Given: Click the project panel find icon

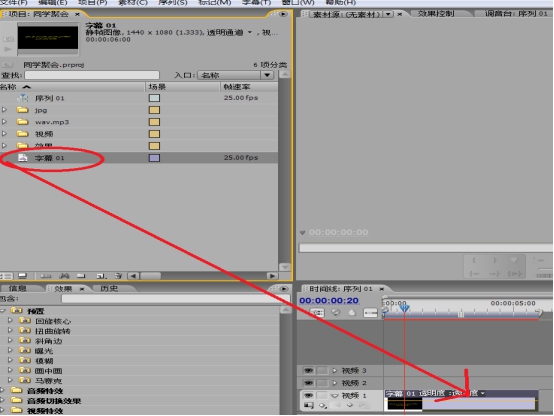Looking at the screenshot, I should [x=64, y=276].
